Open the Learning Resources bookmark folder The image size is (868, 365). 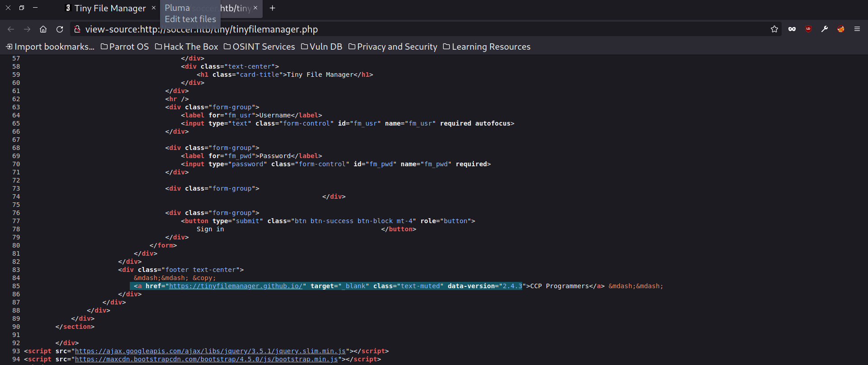pos(487,47)
